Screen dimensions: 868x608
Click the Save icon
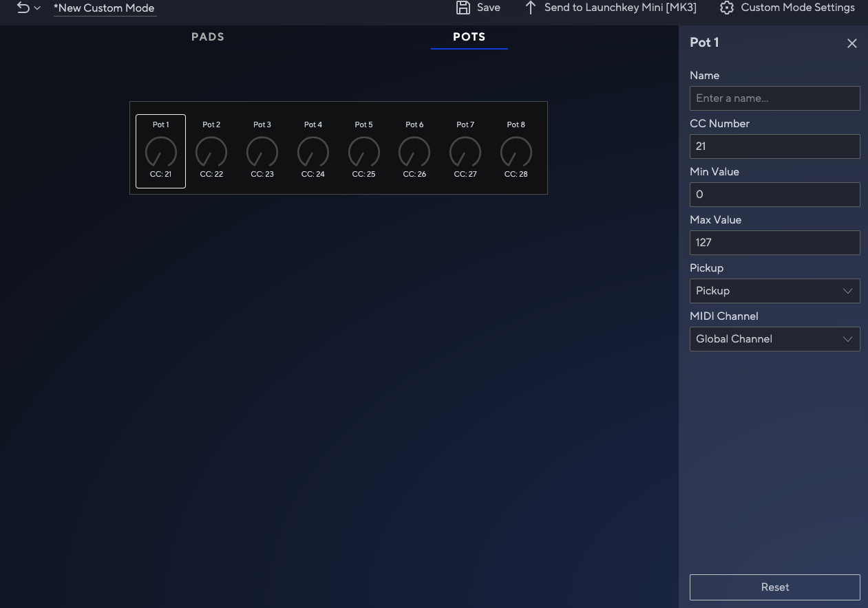pyautogui.click(x=463, y=8)
